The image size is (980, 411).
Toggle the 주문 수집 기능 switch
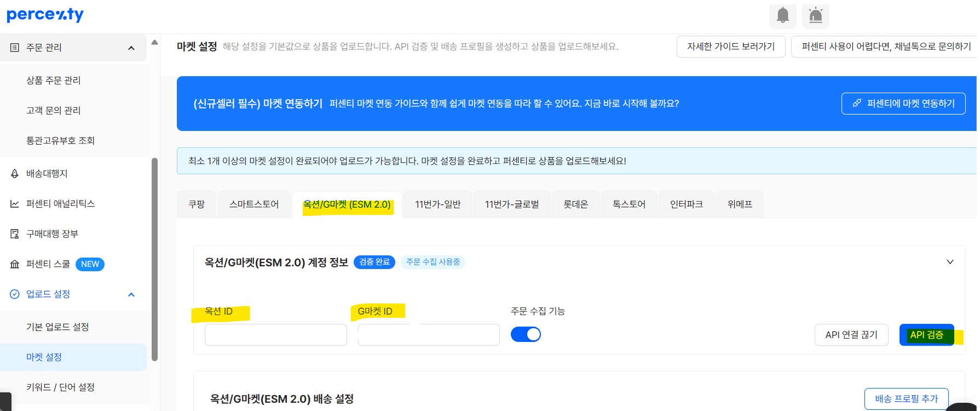tap(526, 334)
